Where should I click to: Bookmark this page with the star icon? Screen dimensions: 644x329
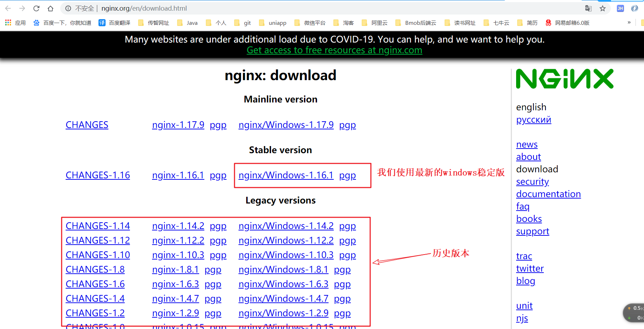(603, 8)
